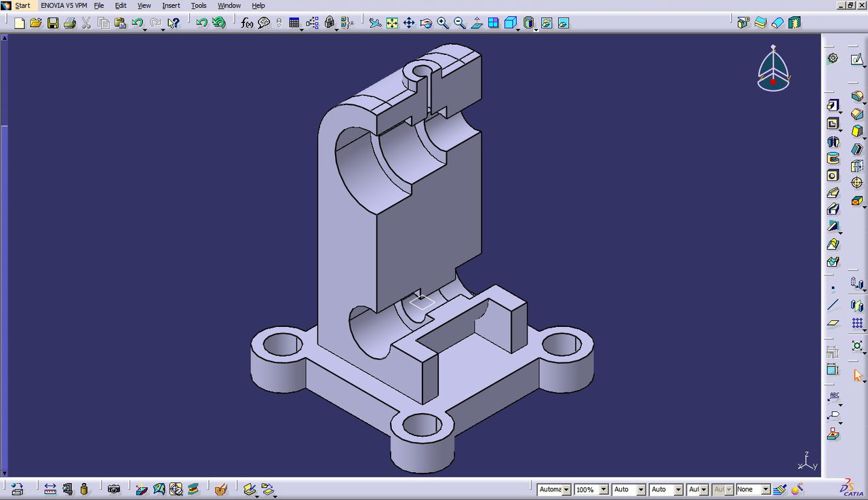Open the Tools menu

point(199,5)
